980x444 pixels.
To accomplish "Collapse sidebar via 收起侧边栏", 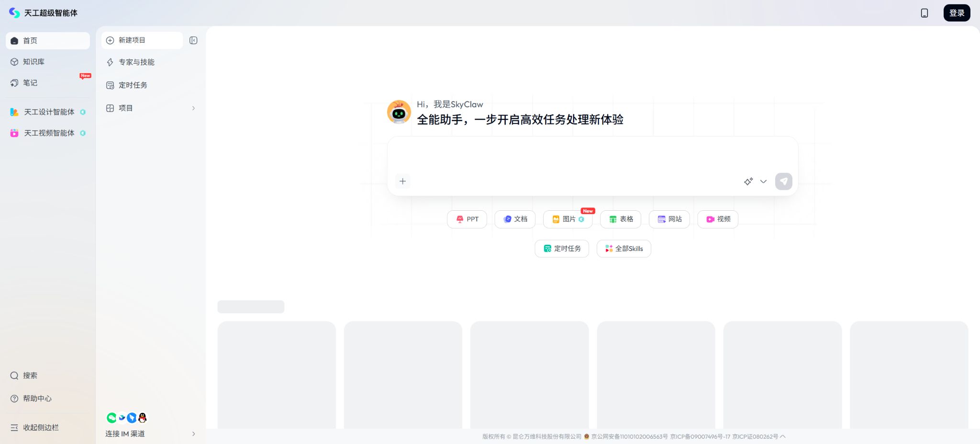I will 48,428.
